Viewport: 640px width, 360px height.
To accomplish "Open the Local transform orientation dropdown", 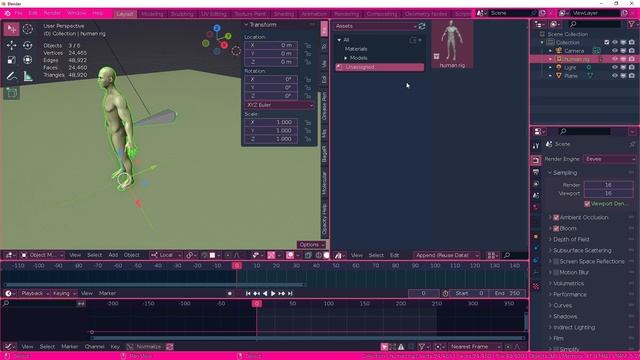I will pos(166,255).
